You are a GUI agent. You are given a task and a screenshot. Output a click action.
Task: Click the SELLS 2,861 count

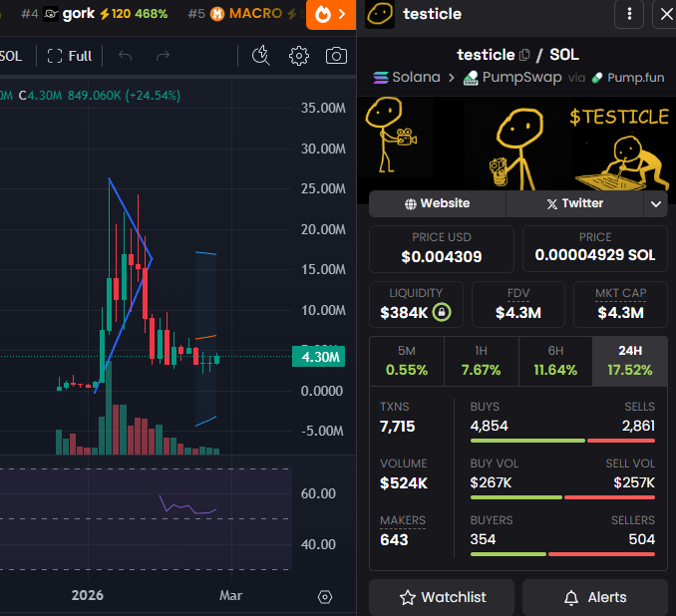click(x=638, y=426)
